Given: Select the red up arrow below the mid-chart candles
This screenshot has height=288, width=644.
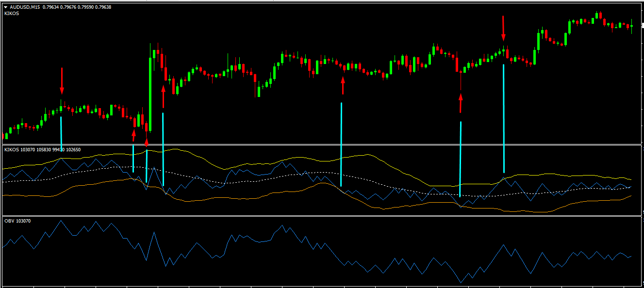Looking at the screenshot, I should pos(343,85).
